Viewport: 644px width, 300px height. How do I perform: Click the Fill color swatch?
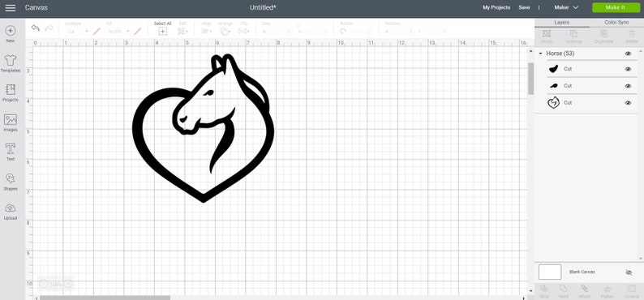(x=138, y=31)
